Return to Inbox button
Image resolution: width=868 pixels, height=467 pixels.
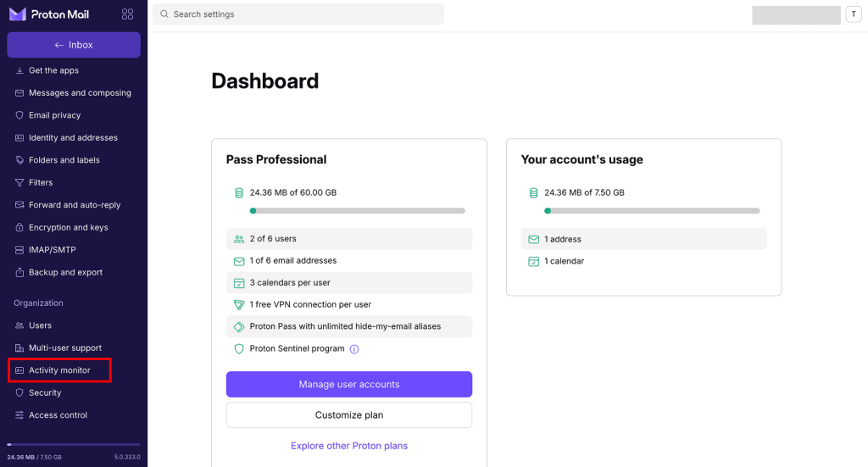74,45
